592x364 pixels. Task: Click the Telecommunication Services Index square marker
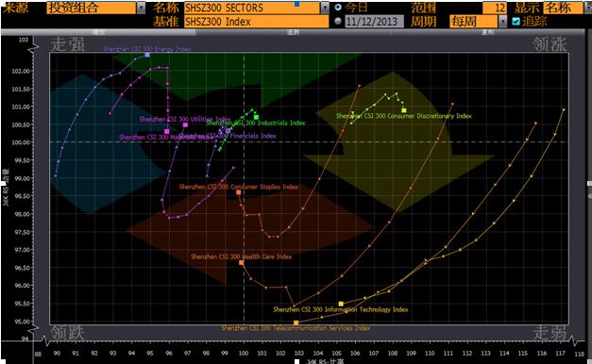pos(296,323)
